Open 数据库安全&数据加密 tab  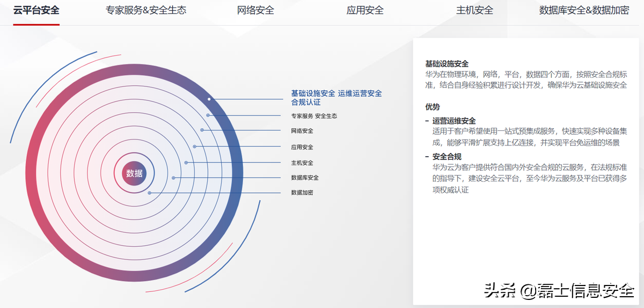coord(584,10)
